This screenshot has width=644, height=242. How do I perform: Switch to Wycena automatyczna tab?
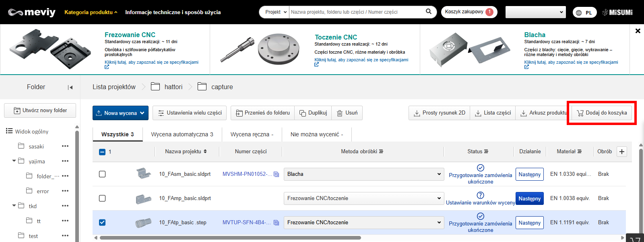pos(182,134)
